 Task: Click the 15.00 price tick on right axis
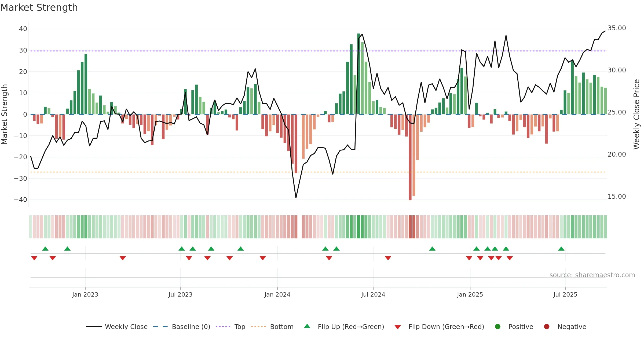tap(617, 196)
